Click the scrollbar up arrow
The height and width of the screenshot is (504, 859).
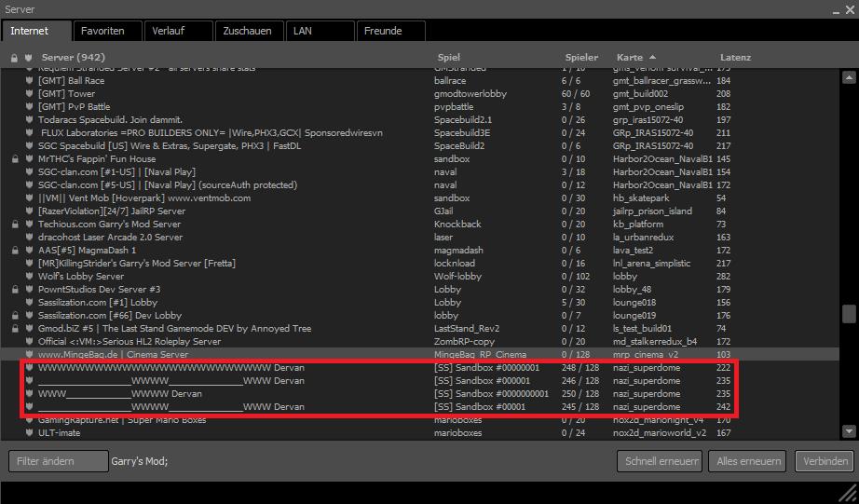pos(849,78)
